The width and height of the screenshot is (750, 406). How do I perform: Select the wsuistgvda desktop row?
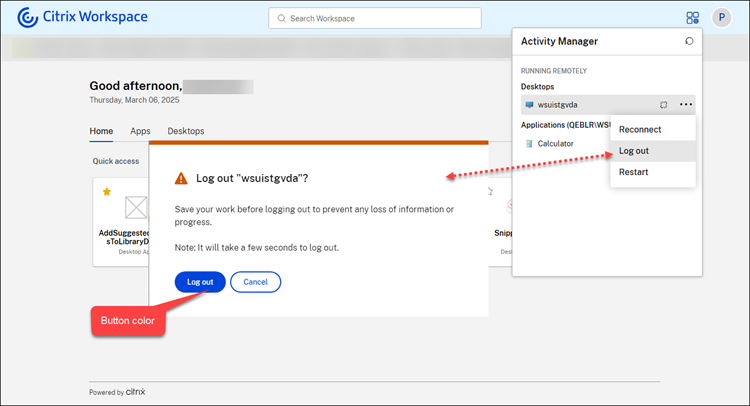pos(608,105)
